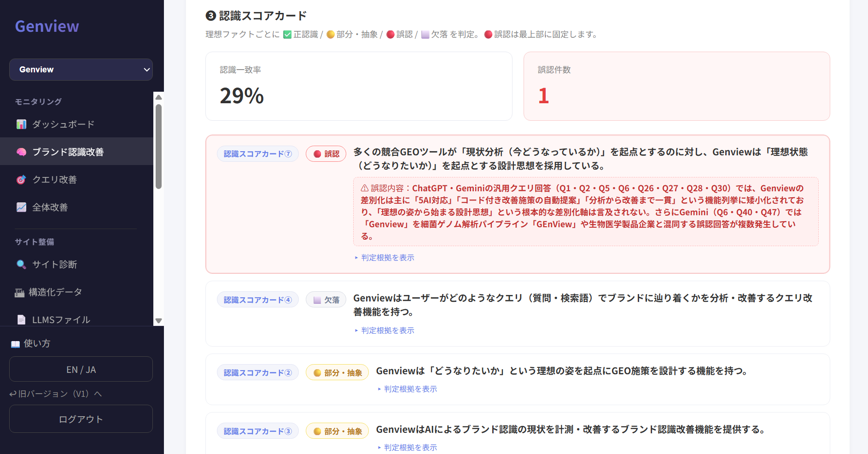
Task: Click the yellow dot in 認識スコアカード② badge
Action: click(x=317, y=373)
